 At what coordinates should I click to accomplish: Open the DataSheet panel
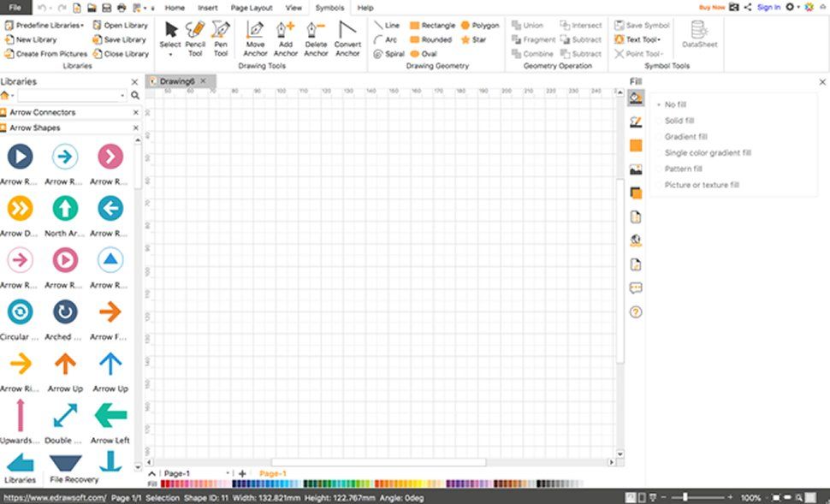(699, 39)
